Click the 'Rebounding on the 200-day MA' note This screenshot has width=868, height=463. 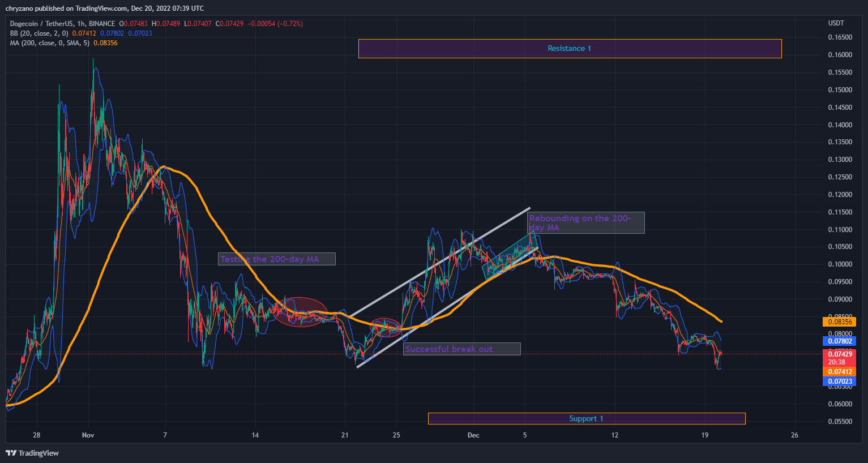click(586, 222)
